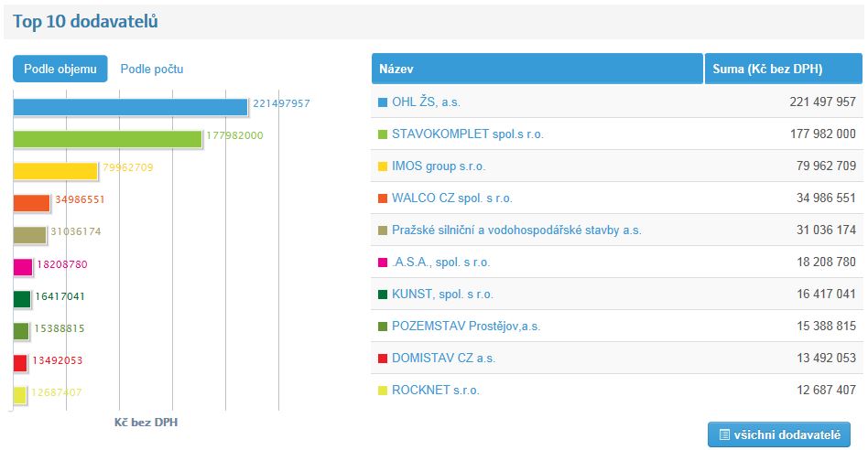This screenshot has width=868, height=450.
Task: Open supplier link IMOS group s.r.o.
Action: click(x=439, y=166)
